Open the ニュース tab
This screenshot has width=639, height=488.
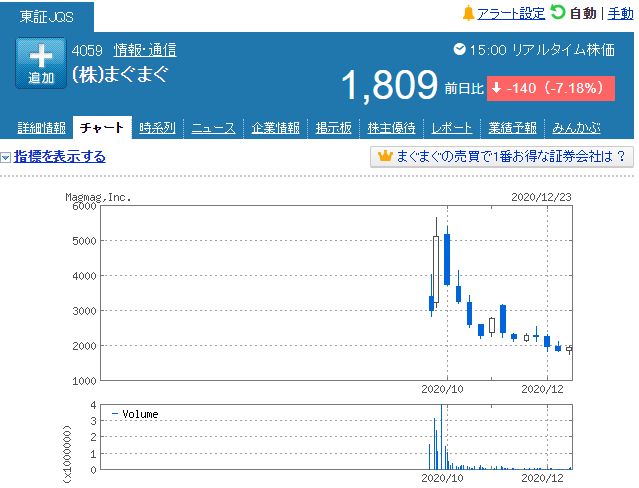(x=213, y=128)
